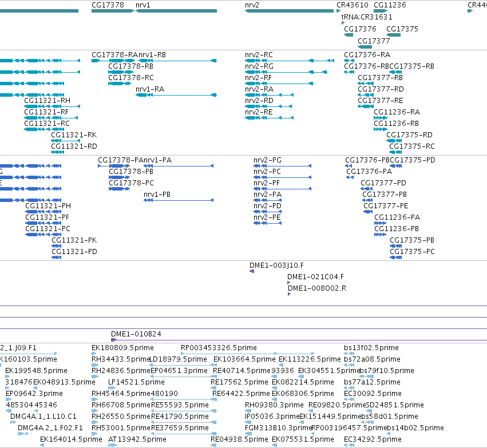The width and height of the screenshot is (487, 448).
Task: Select protein nrv2-PE
Action: click(268, 223)
